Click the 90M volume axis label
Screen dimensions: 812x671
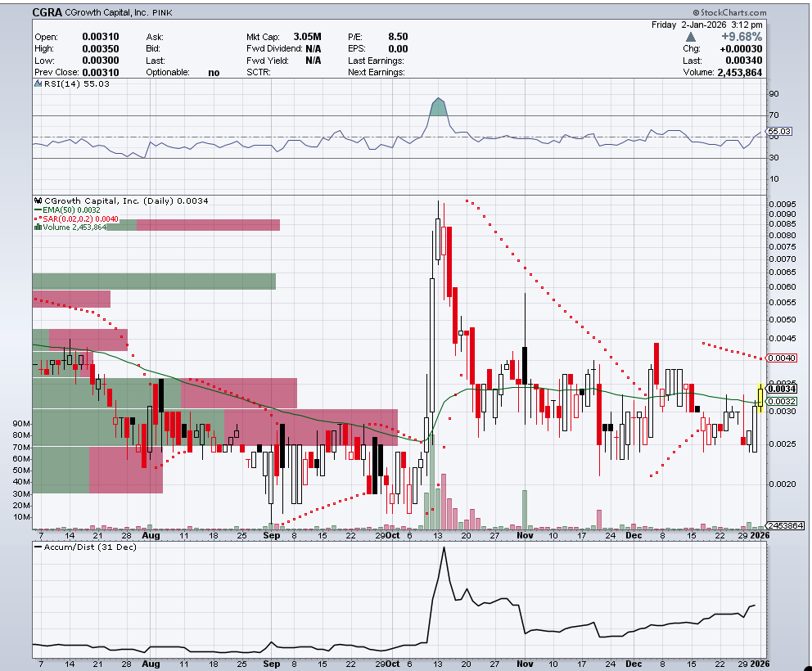point(22,424)
